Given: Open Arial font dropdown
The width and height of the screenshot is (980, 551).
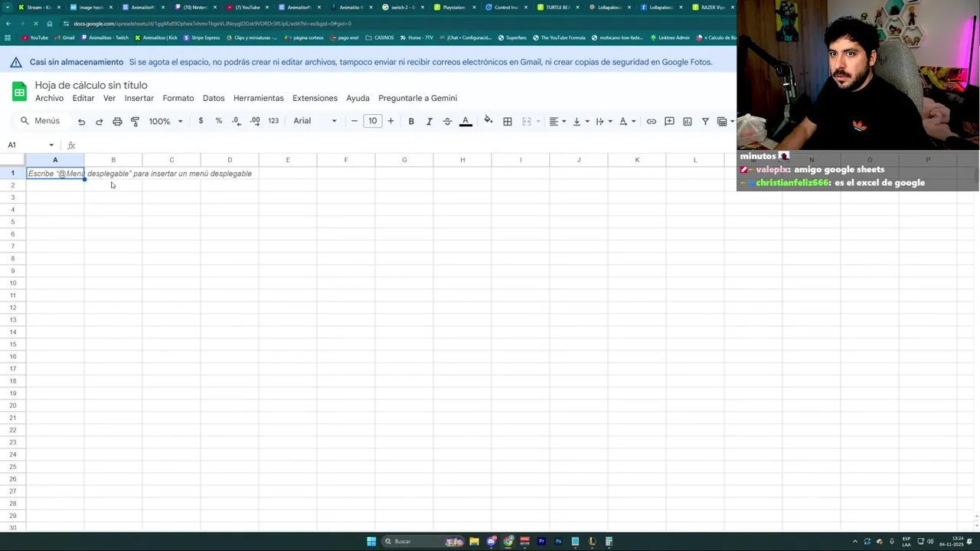Looking at the screenshot, I should 315,121.
